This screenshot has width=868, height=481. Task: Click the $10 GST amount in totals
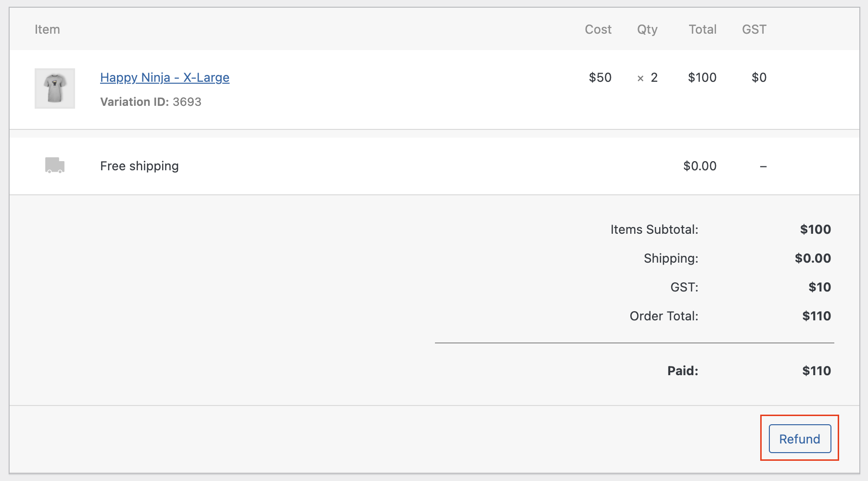click(819, 287)
